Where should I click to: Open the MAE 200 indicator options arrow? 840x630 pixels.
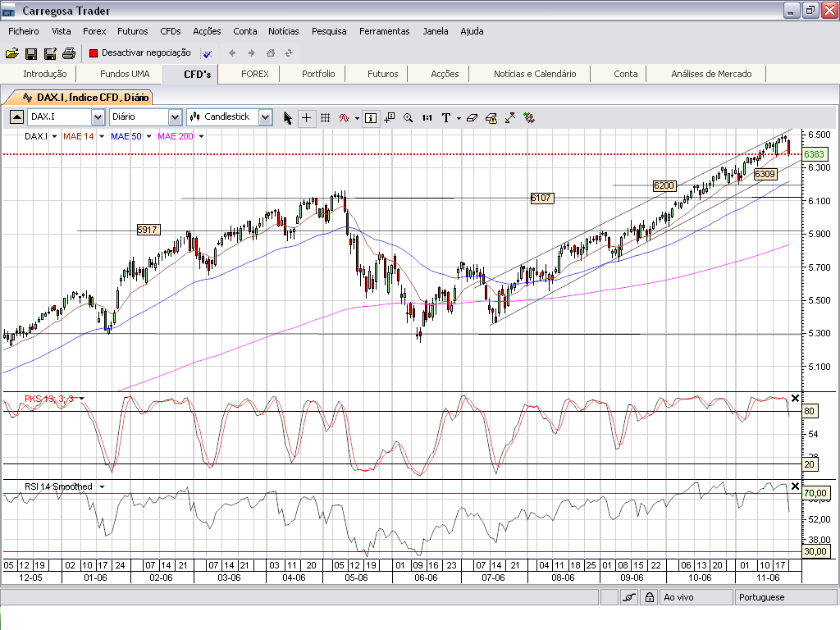click(201, 136)
